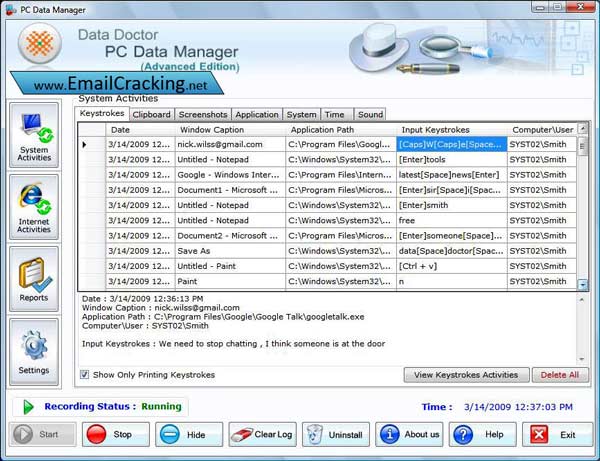Switch to the Application tab
Viewport: 600px width, 461px height.
pos(257,114)
